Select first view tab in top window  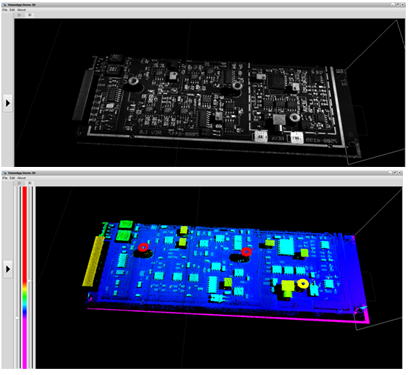point(19,15)
